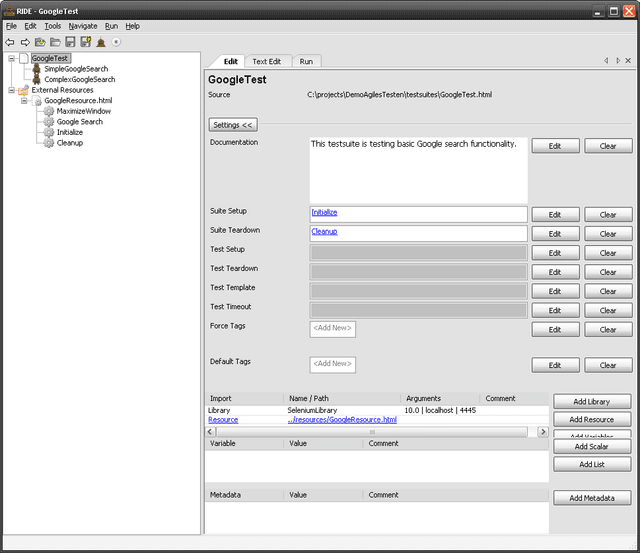Collapse the External Resources tree node
The height and width of the screenshot is (553, 640).
coord(11,90)
